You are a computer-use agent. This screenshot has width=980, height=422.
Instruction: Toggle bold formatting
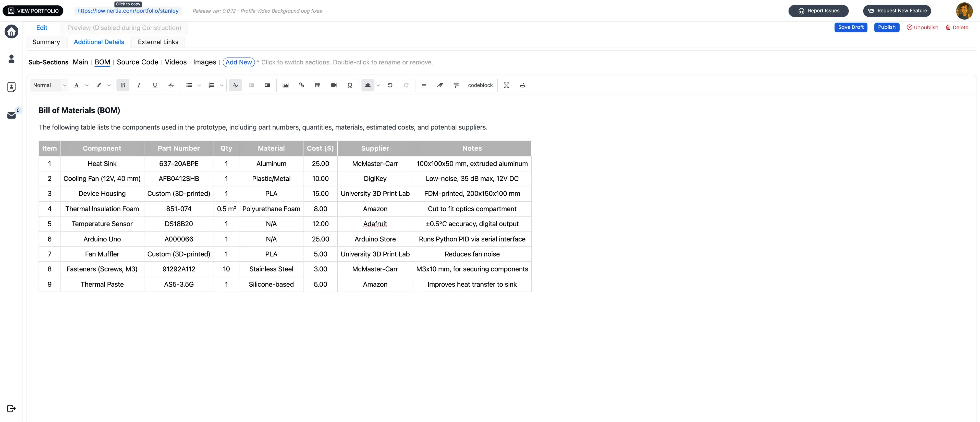pyautogui.click(x=122, y=85)
